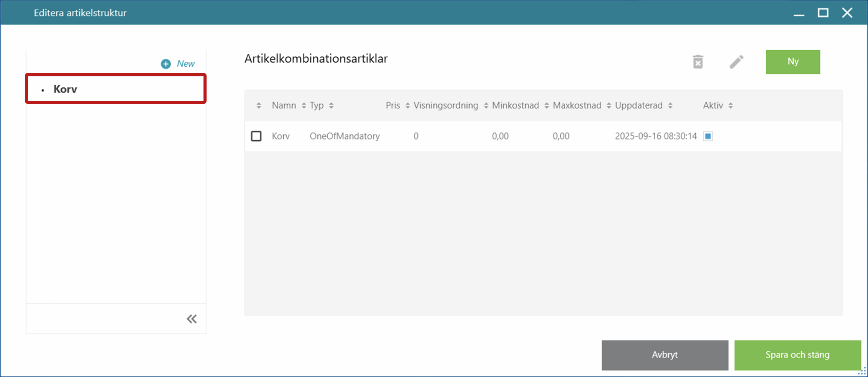This screenshot has width=868, height=377.
Task: Select Korv in the left tree
Action: [66, 89]
